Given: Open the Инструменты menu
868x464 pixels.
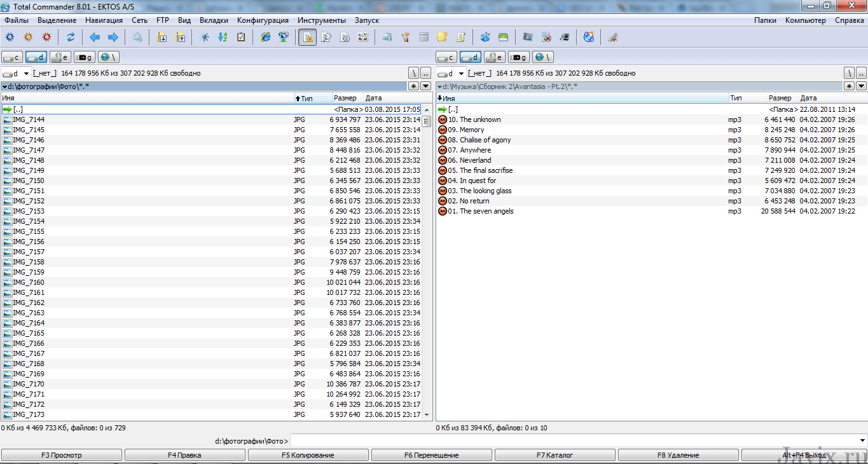Looking at the screenshot, I should pos(322,20).
